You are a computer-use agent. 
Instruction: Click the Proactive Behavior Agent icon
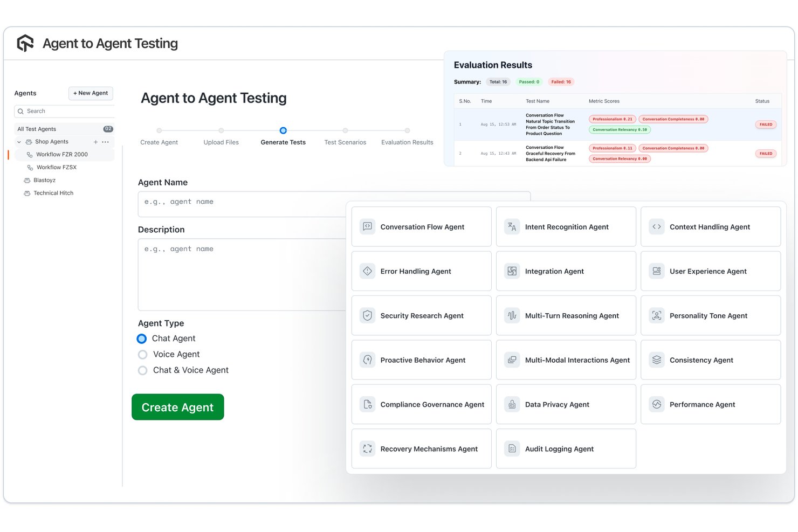coord(368,360)
